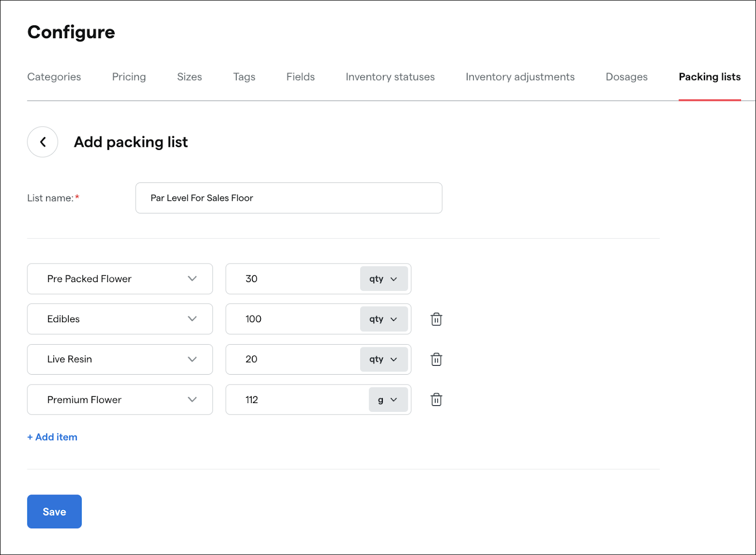
Task: Switch to the Pricing tab
Action: tap(129, 76)
